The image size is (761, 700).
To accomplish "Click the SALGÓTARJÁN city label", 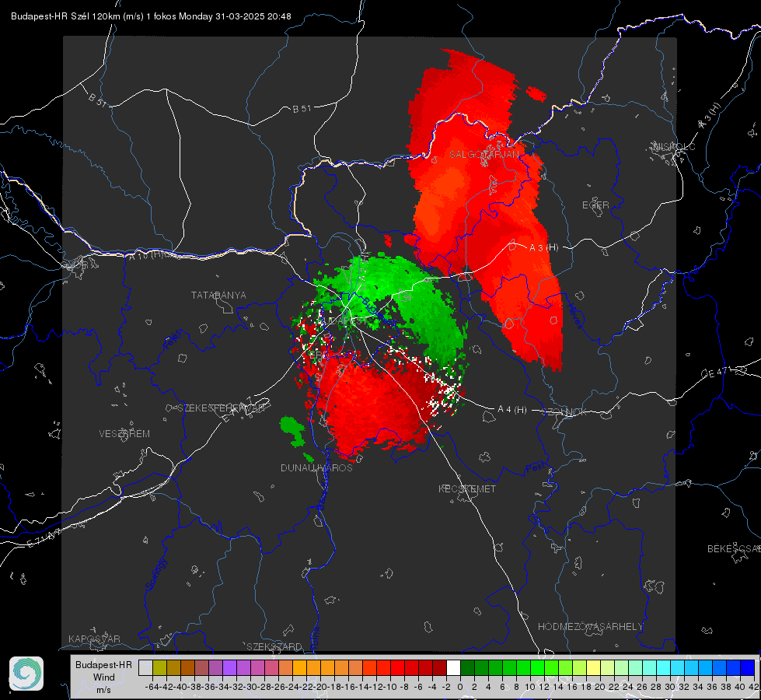I will (x=483, y=155).
